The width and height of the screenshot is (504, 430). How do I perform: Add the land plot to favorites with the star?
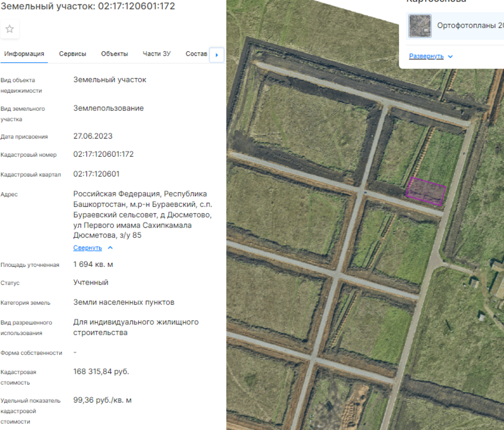pos(10,29)
